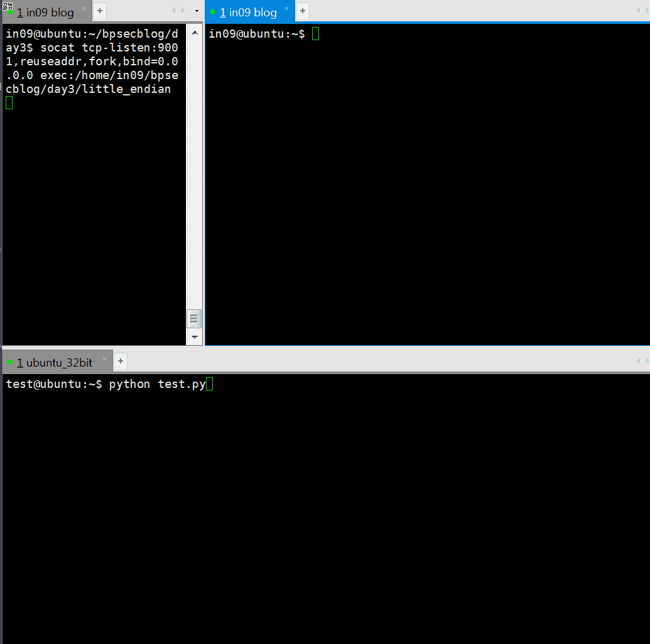Add new tab beside ubuntu_32bit tab
The height and width of the screenshot is (644, 650).
(x=121, y=361)
